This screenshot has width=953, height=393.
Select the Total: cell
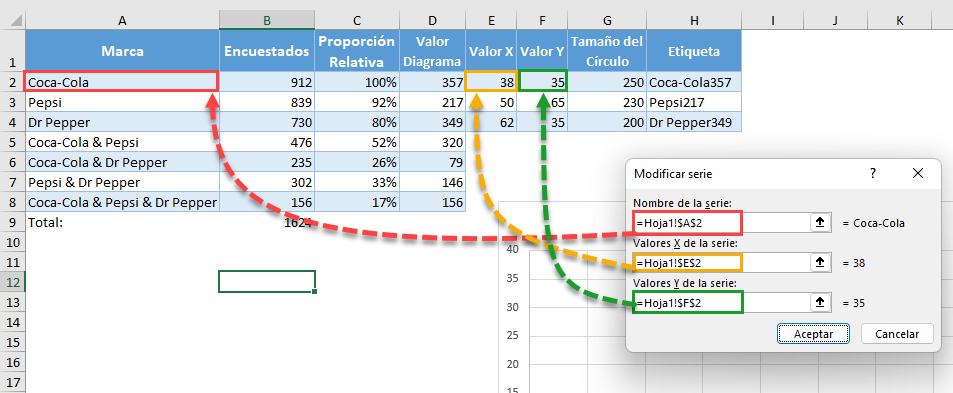tap(122, 222)
